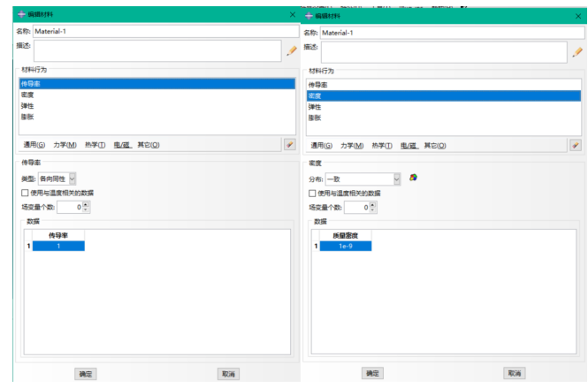Open 分布 一致 dropdown in right dialog
The height and width of the screenshot is (388, 588).
coord(397,179)
